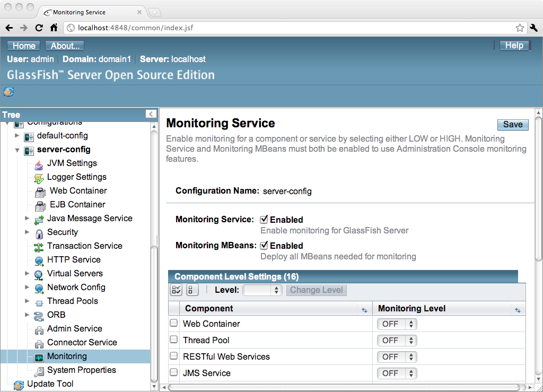The width and height of the screenshot is (543, 392).
Task: Check the JMS Service row checkbox
Action: [x=174, y=372]
